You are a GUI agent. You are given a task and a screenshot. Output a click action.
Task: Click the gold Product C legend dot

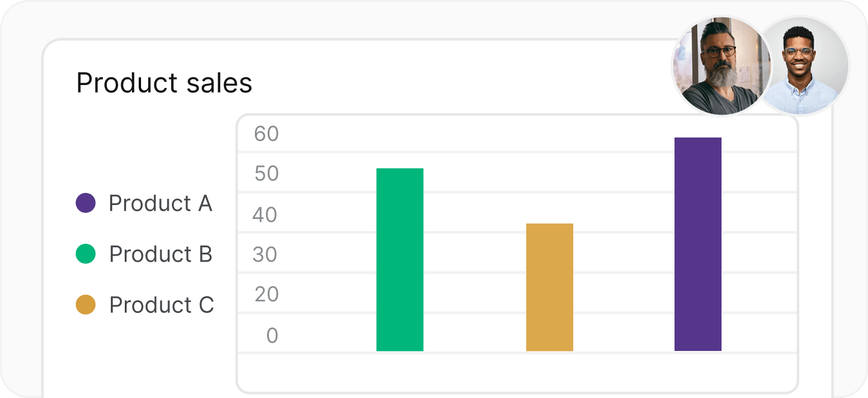(x=86, y=305)
